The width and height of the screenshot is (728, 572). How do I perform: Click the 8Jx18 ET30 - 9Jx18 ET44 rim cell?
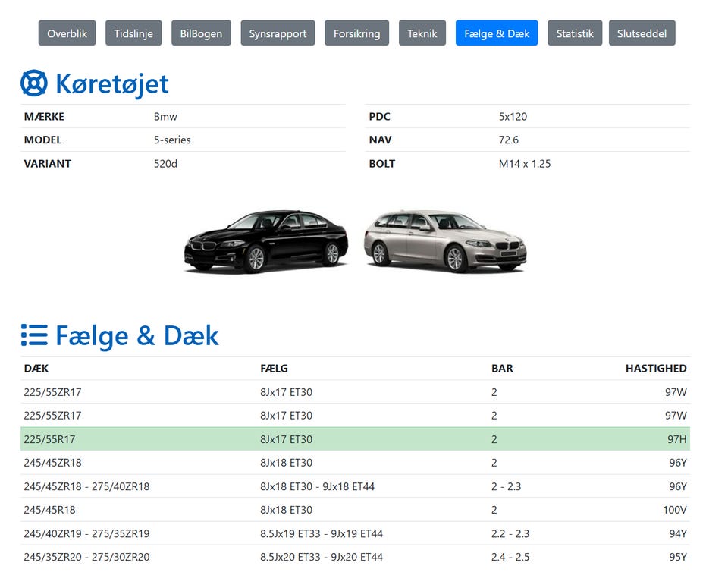pyautogui.click(x=317, y=486)
